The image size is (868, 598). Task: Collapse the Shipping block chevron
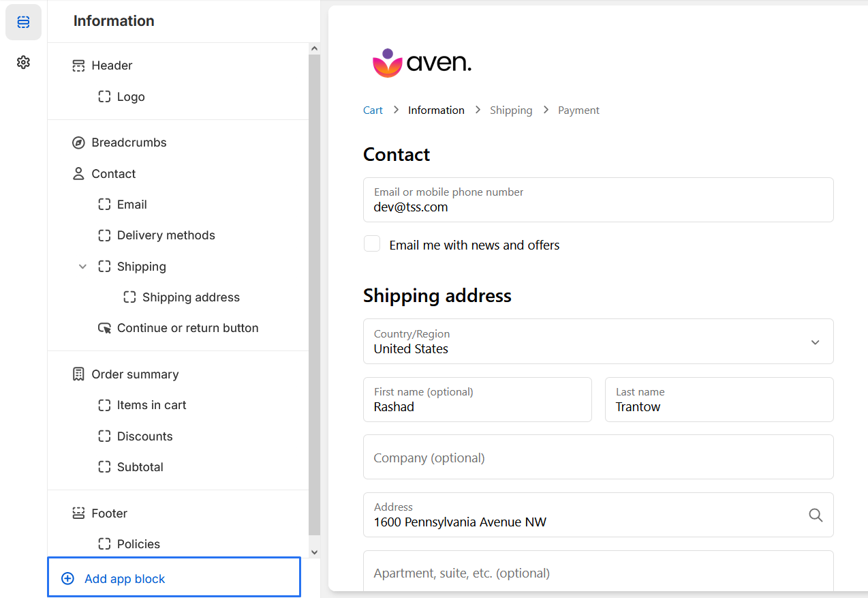coord(82,267)
